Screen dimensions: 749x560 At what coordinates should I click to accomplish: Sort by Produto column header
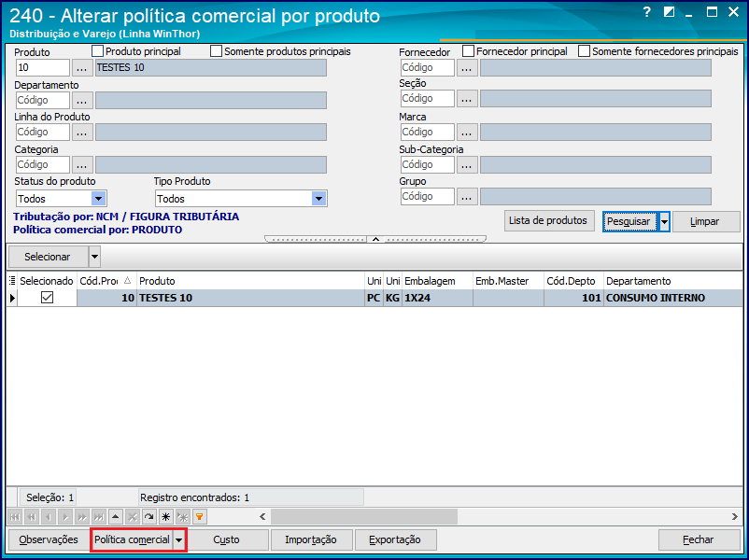pyautogui.click(x=250, y=281)
